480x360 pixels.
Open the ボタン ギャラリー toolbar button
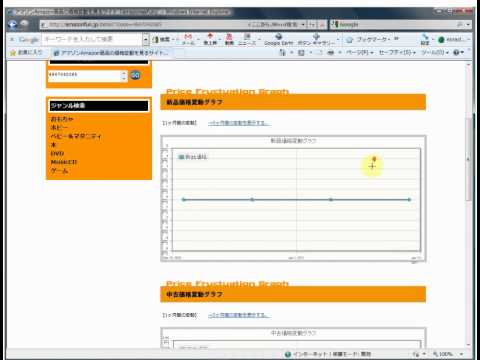(316, 39)
